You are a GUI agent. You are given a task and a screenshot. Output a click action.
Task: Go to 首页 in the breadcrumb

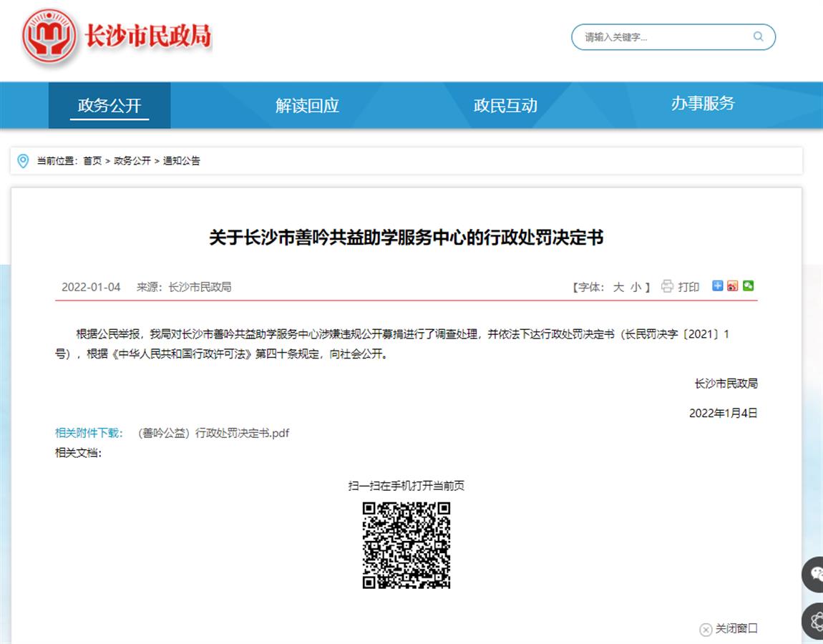pyautogui.click(x=92, y=160)
